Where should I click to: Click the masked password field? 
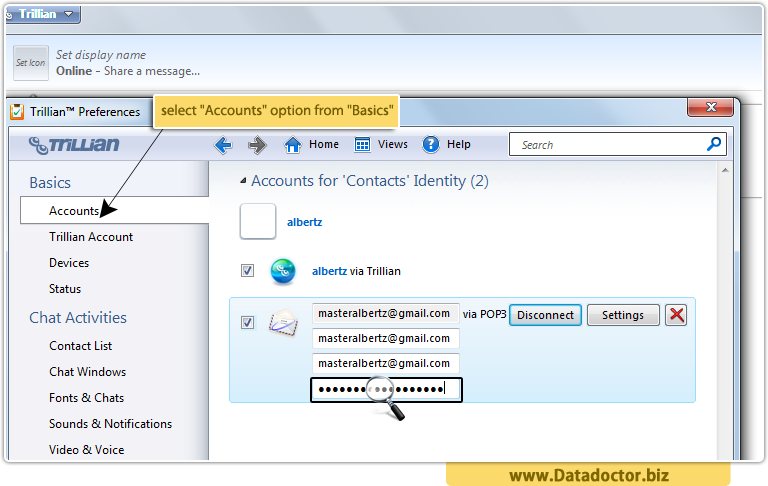pos(386,390)
